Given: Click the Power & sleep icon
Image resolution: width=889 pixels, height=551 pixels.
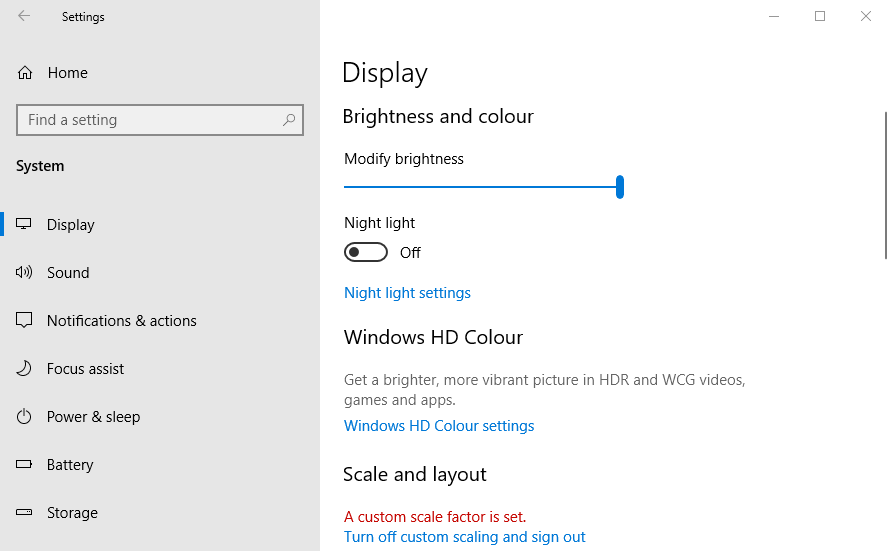Looking at the screenshot, I should point(24,416).
